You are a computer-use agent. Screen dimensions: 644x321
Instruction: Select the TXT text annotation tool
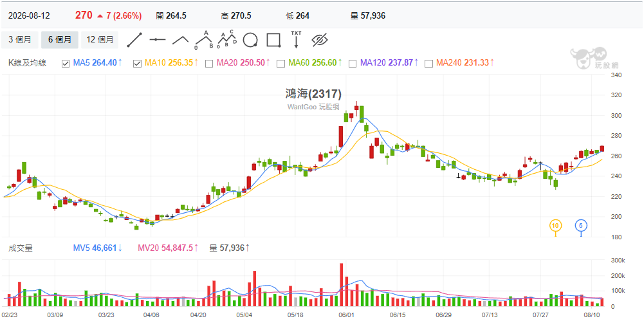(296, 40)
